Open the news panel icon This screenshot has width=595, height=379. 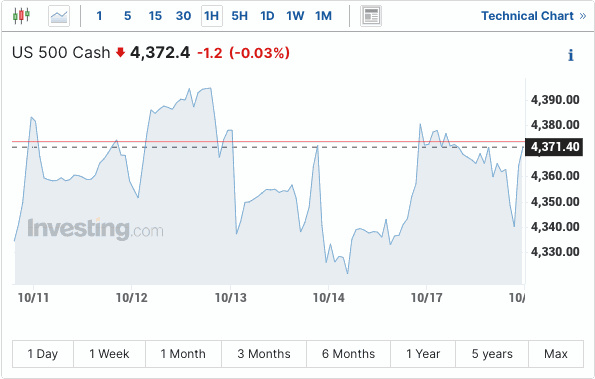[x=371, y=16]
